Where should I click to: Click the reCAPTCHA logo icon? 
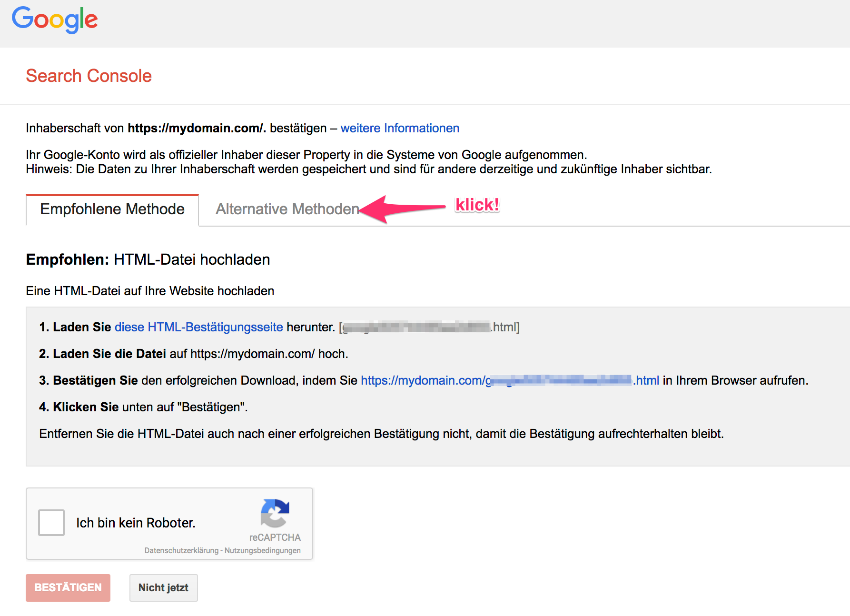(275, 513)
